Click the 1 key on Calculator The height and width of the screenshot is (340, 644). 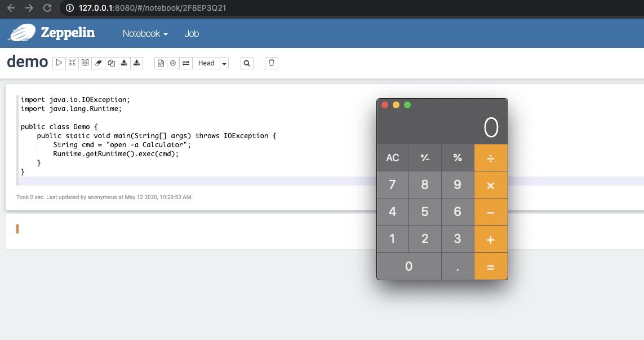pyautogui.click(x=393, y=239)
